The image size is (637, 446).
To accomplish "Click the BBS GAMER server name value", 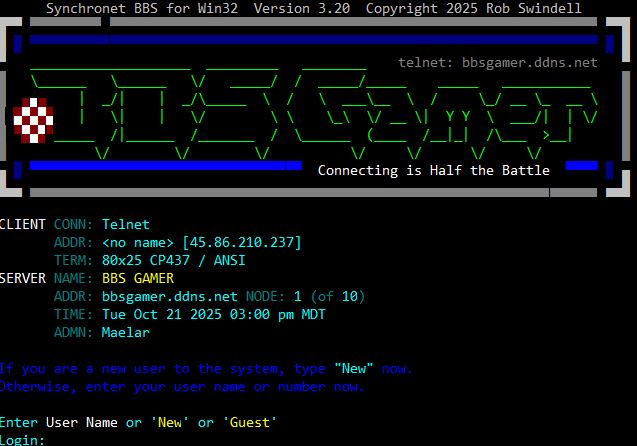I will 138,278.
